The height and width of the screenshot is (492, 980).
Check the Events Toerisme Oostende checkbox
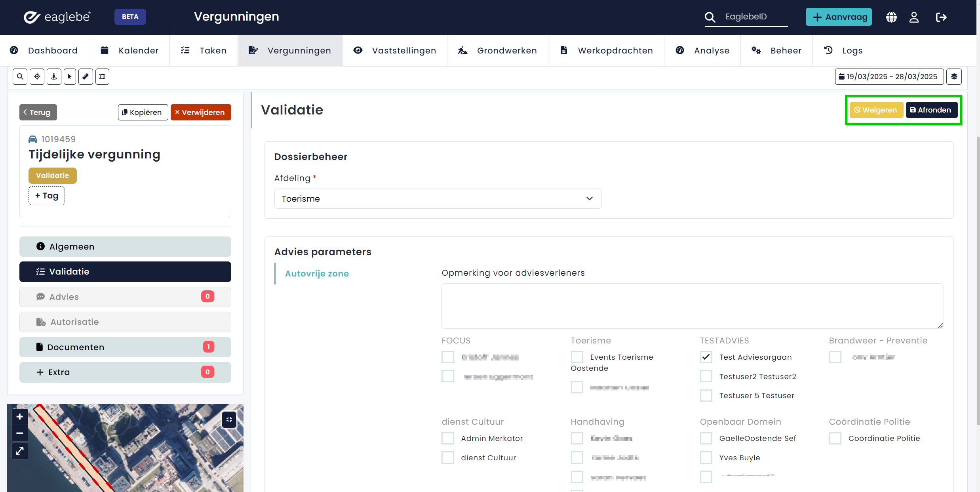coord(577,357)
